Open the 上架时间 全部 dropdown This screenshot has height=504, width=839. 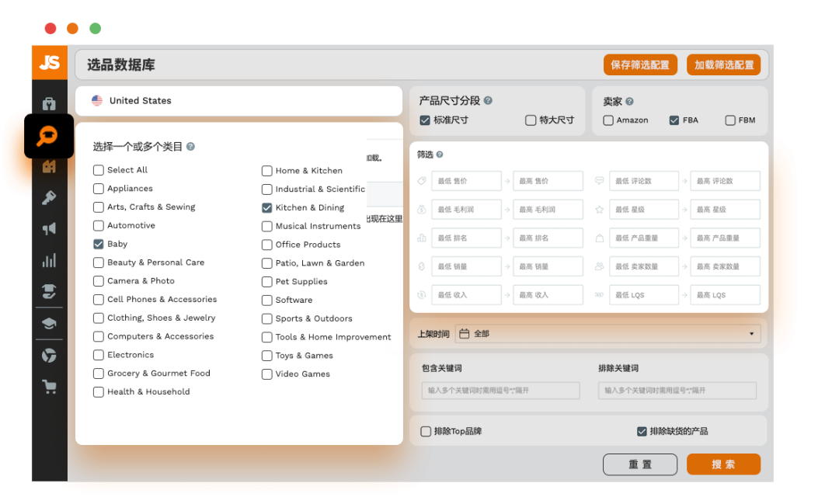click(607, 334)
